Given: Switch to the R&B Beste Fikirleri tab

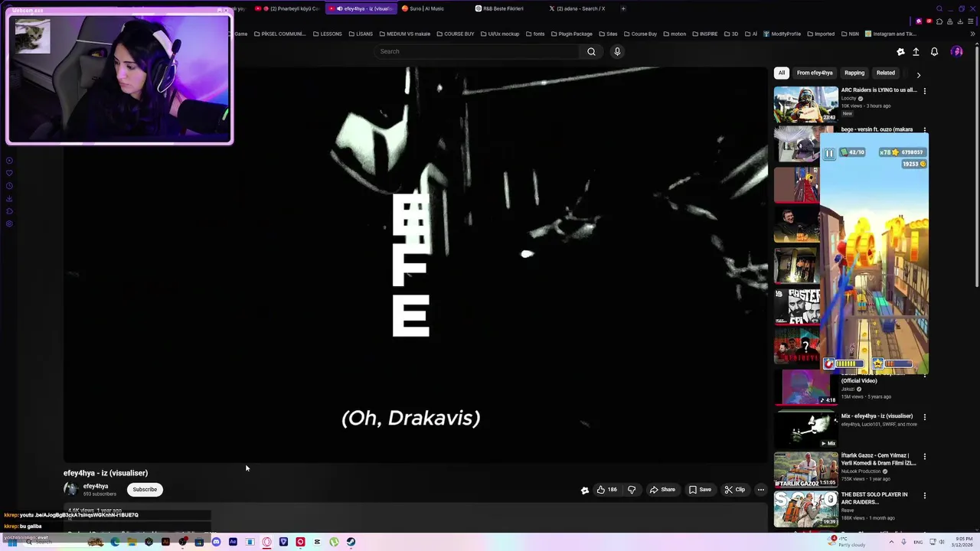Looking at the screenshot, I should 503,8.
